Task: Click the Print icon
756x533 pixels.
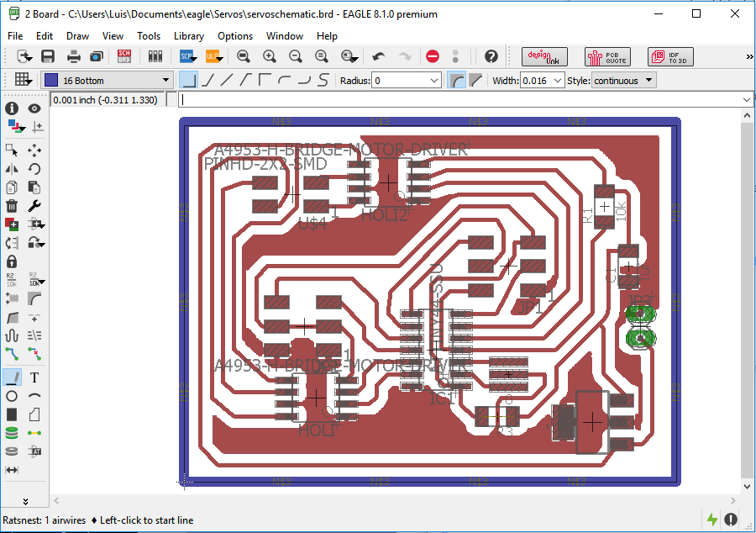Action: point(74,56)
